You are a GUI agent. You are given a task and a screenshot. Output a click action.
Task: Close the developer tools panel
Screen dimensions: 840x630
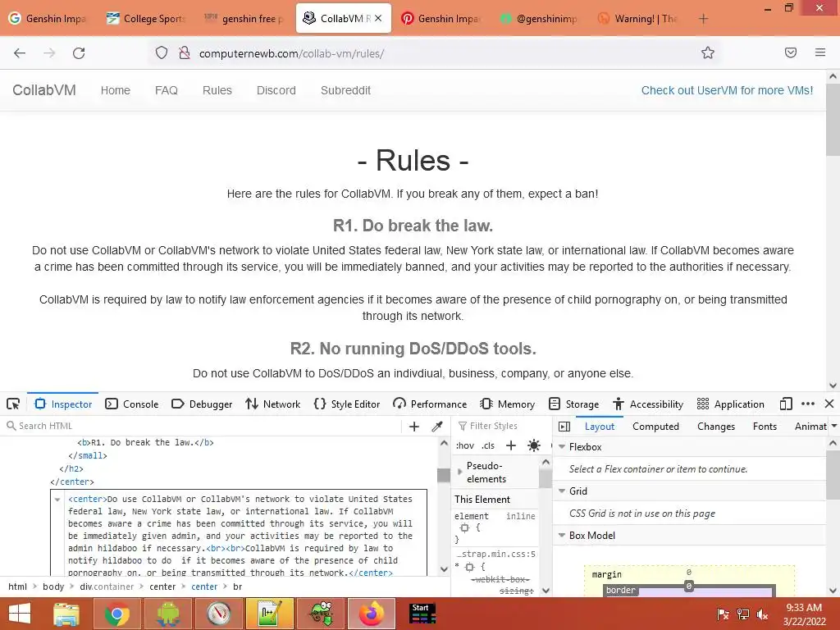829,404
